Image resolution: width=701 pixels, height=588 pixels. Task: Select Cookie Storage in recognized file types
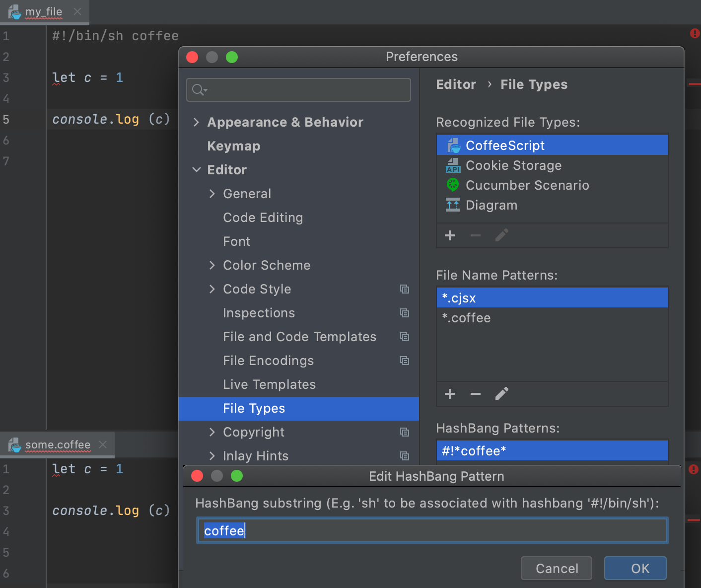[552, 165]
